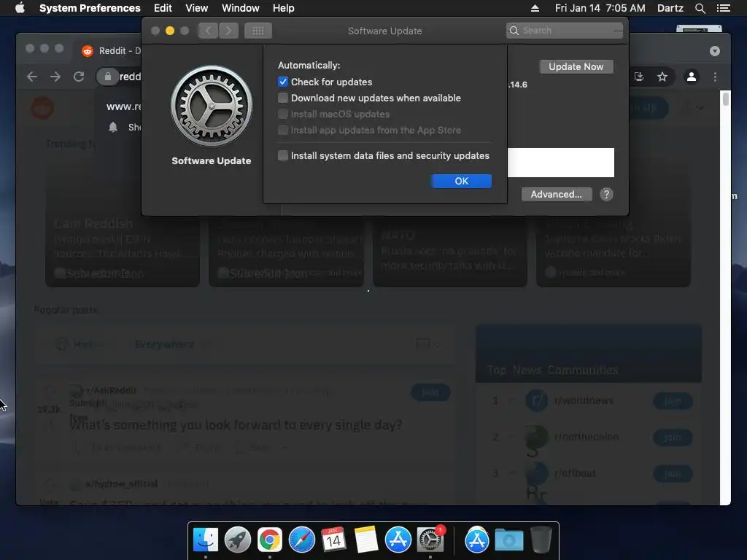
Task: Click Chrome page vertical scrollbar
Action: pyautogui.click(x=726, y=99)
